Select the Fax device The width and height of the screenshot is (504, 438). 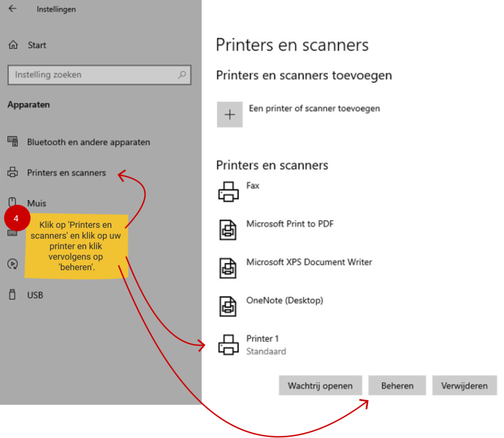pyautogui.click(x=252, y=186)
